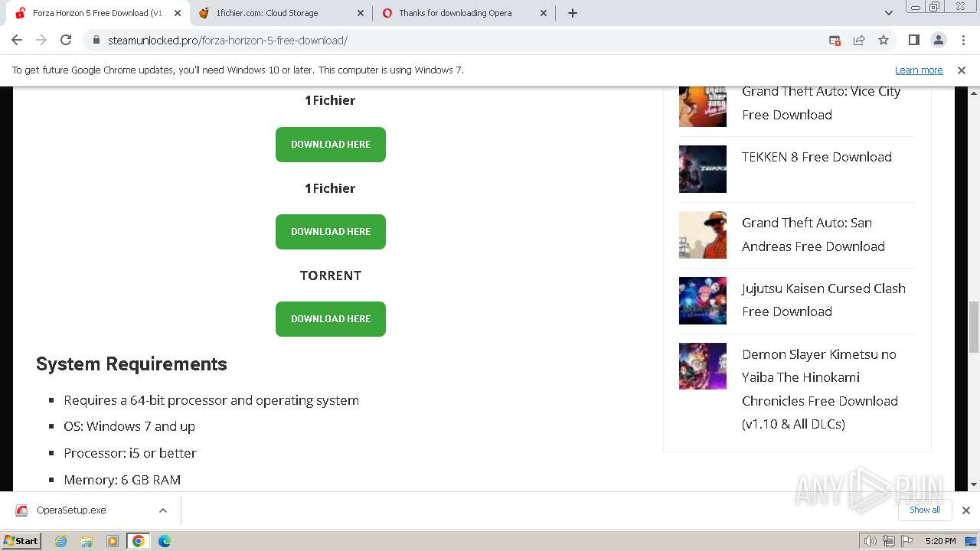Click the 5:20 PM system clock
Image resolution: width=980 pixels, height=551 pixels.
coord(940,541)
